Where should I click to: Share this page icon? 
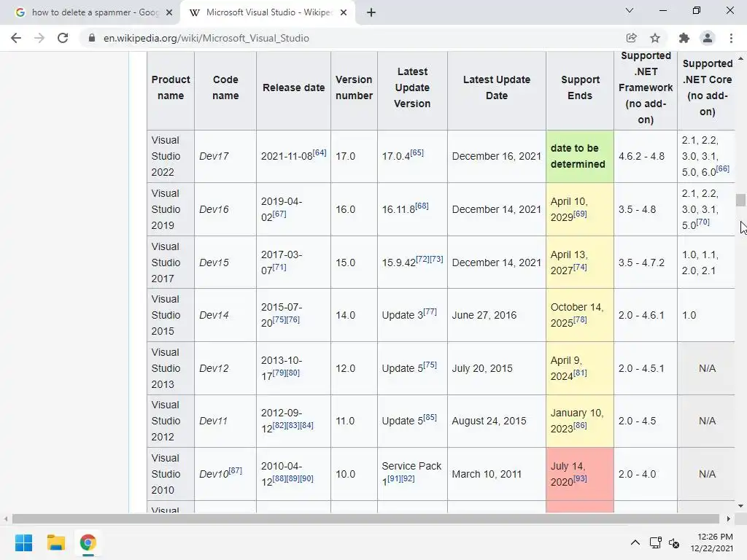pos(631,38)
